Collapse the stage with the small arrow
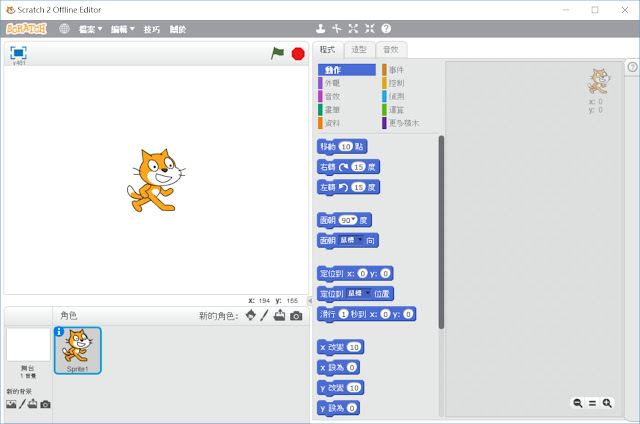 310,301
